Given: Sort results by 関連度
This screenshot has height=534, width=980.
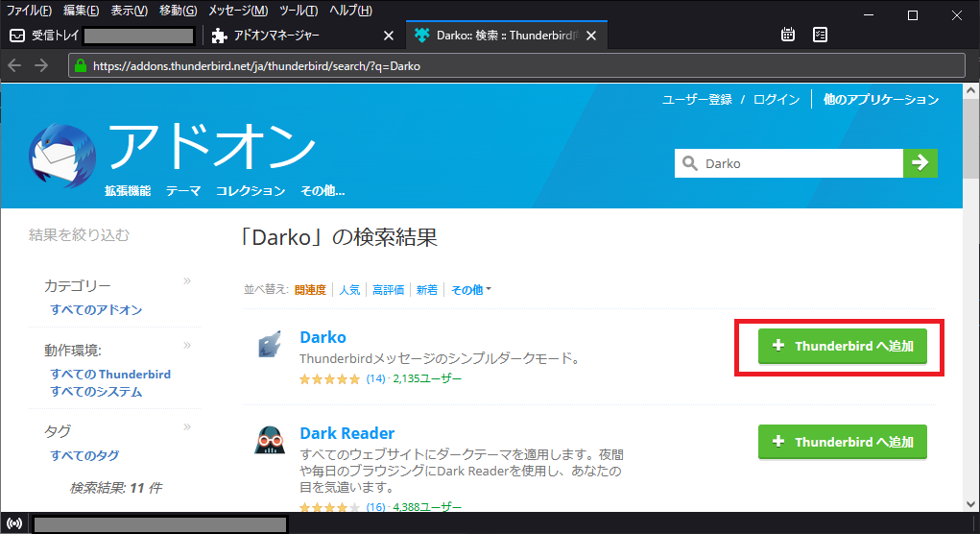Looking at the screenshot, I should tap(310, 289).
